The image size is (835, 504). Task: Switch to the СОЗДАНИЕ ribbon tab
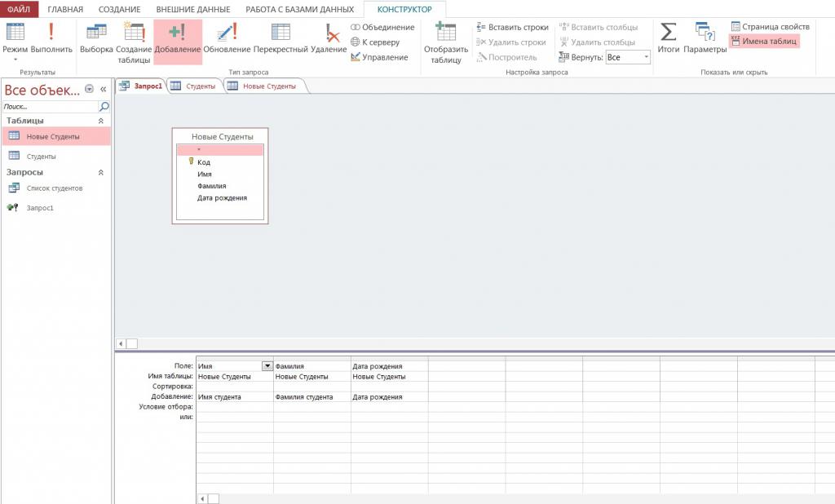pyautogui.click(x=119, y=9)
